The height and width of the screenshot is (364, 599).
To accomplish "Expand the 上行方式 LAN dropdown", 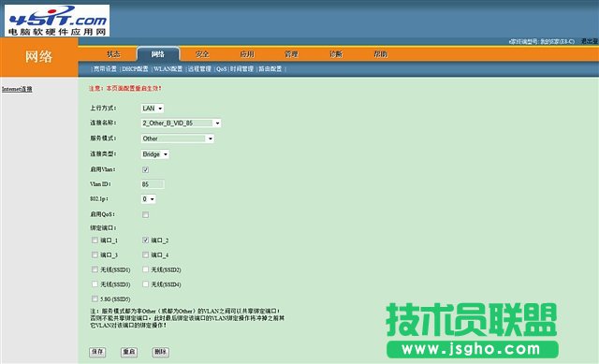I will pyautogui.click(x=153, y=109).
